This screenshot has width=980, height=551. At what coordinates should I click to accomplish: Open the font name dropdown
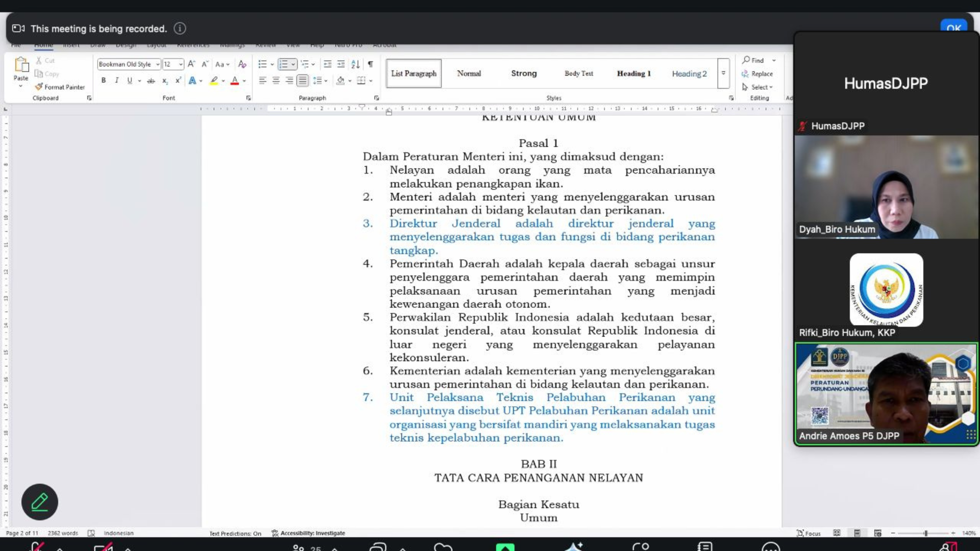point(158,64)
